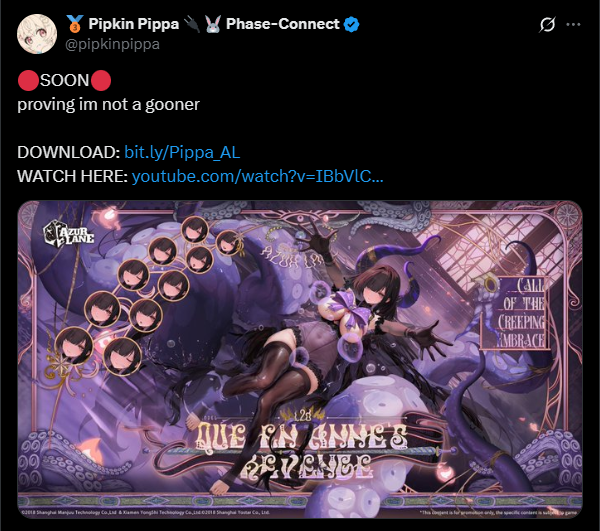Click the red circle after SOON
600x531 pixels.
pos(101,80)
